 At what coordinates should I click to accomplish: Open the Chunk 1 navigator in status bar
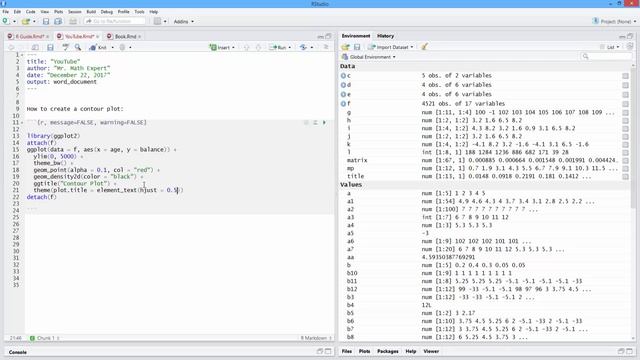[45, 338]
